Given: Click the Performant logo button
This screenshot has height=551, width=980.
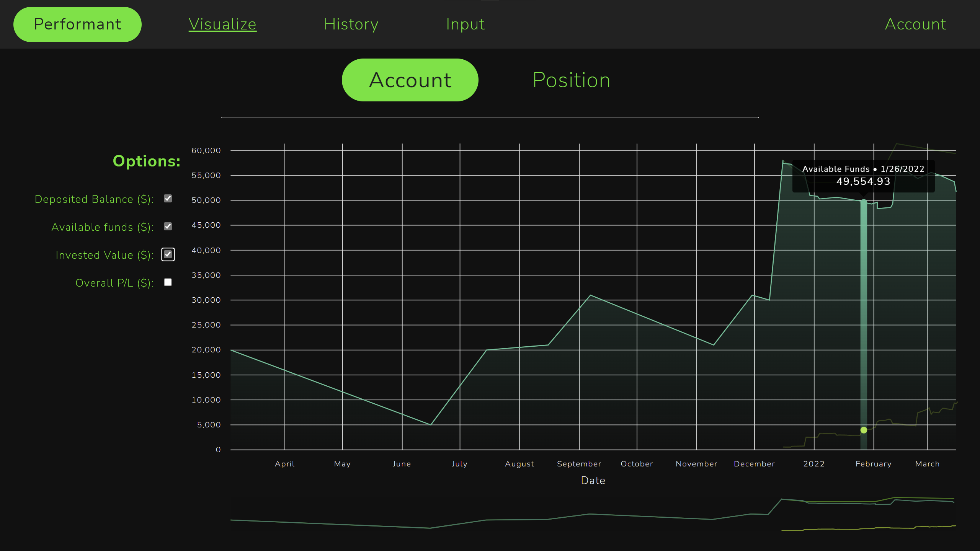Looking at the screenshot, I should click(x=77, y=24).
